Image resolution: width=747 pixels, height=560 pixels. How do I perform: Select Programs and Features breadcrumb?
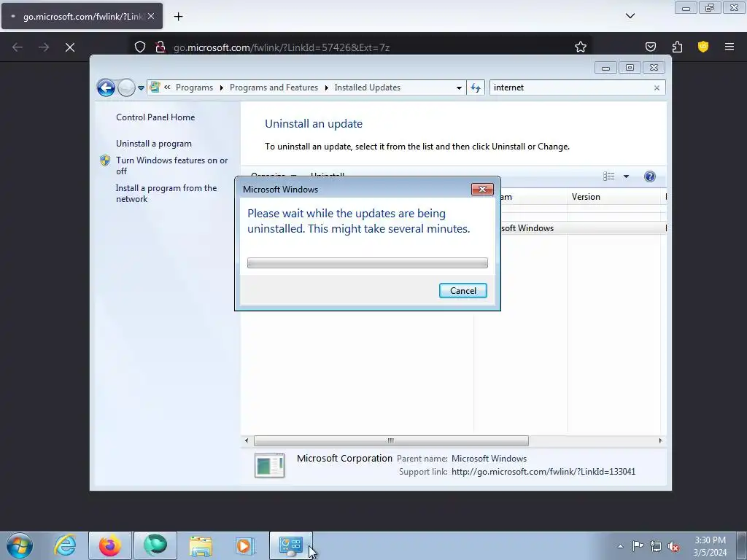274,87
